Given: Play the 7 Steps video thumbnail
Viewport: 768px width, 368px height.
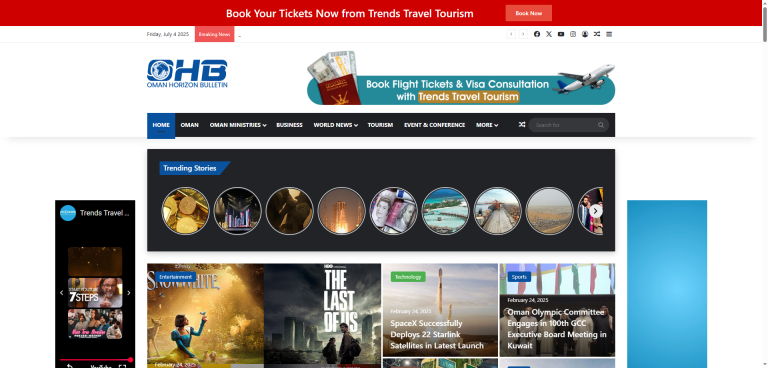Looking at the screenshot, I should pos(95,293).
